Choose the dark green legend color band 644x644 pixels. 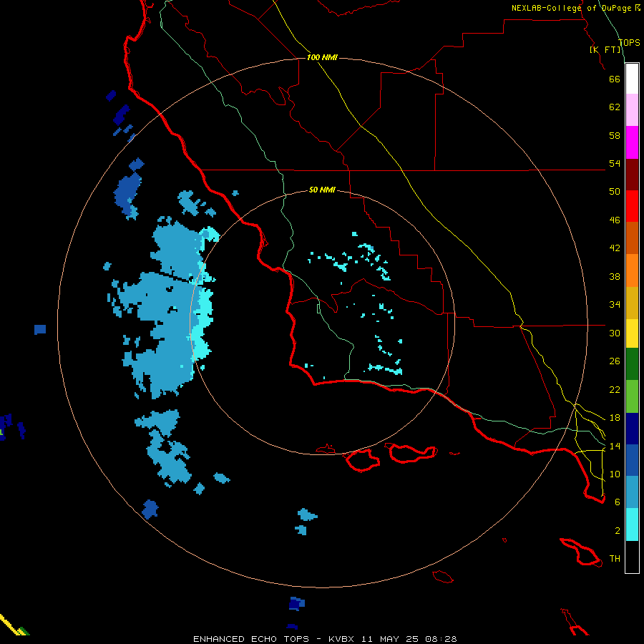632,364
